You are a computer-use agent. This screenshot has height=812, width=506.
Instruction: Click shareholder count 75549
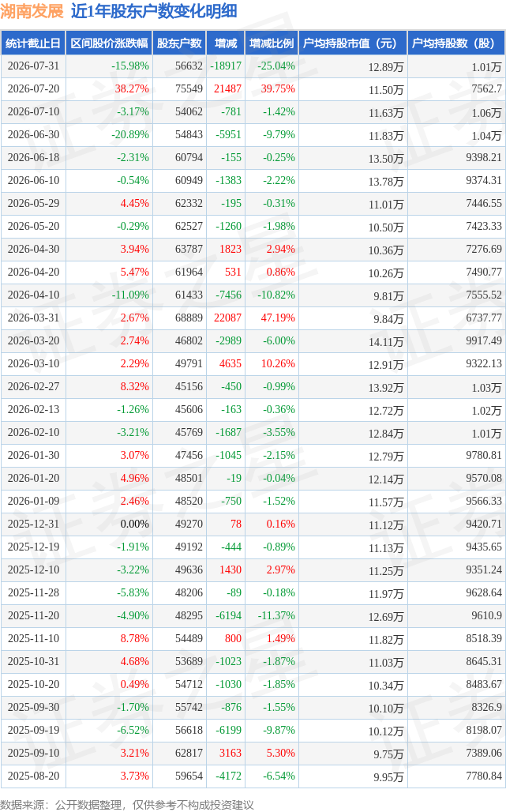189,89
